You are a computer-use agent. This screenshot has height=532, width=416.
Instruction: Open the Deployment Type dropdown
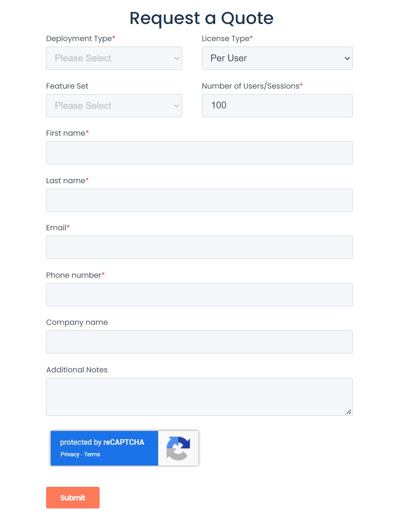pos(114,58)
